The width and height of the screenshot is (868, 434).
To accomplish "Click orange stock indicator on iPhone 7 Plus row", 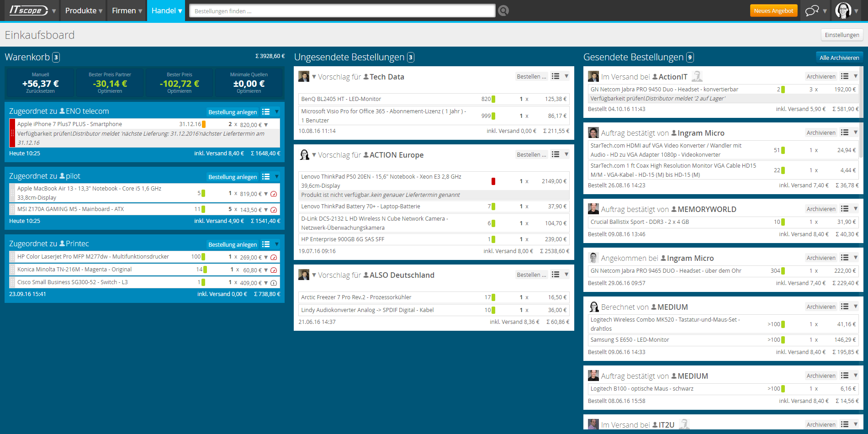I will (204, 124).
